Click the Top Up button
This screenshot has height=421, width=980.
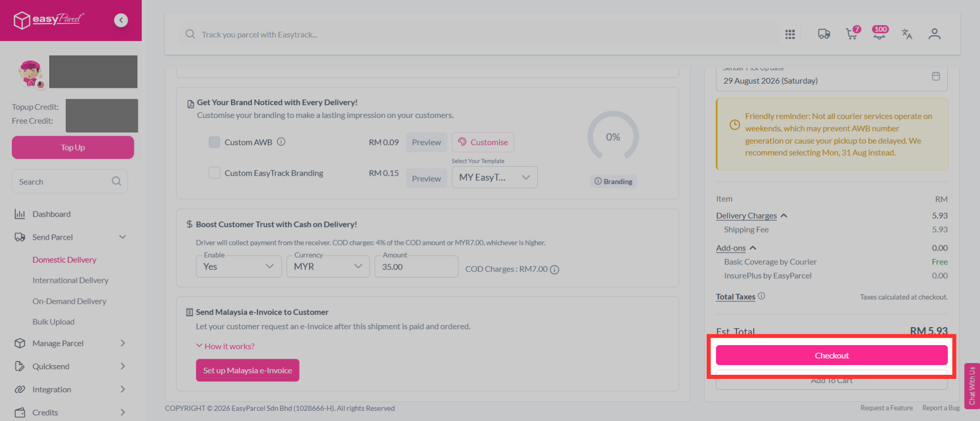pyautogui.click(x=73, y=147)
